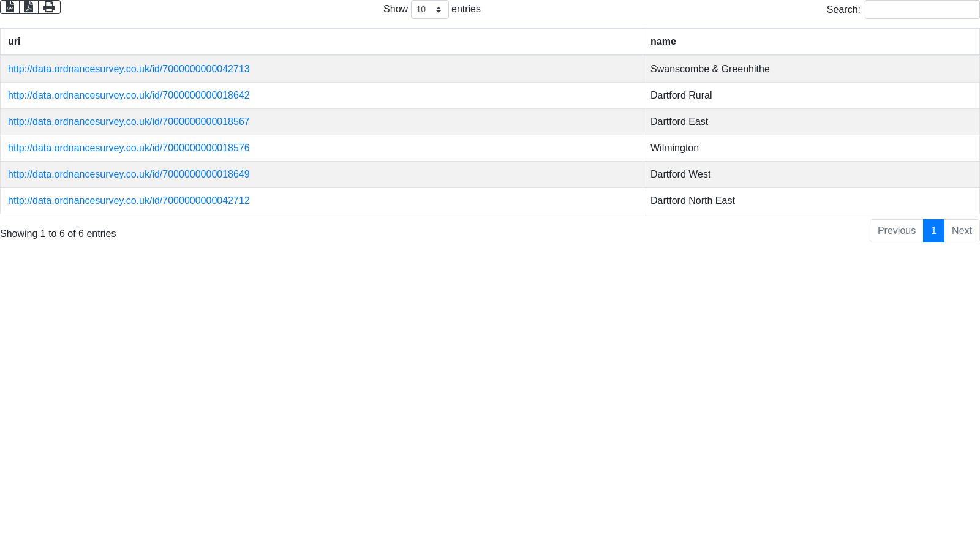Sort table by uri column header
The height and width of the screenshot is (551, 980).
(x=14, y=42)
